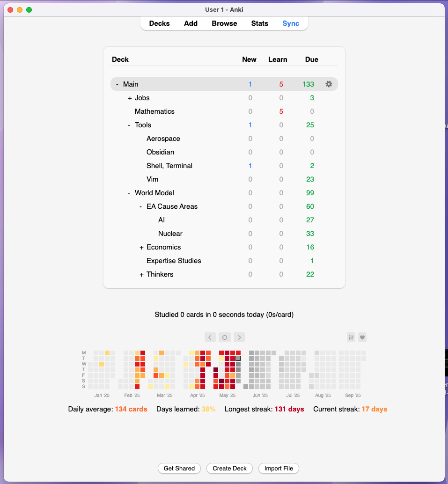
Task: Go to previous year with the left arrow icon
Action: point(210,337)
